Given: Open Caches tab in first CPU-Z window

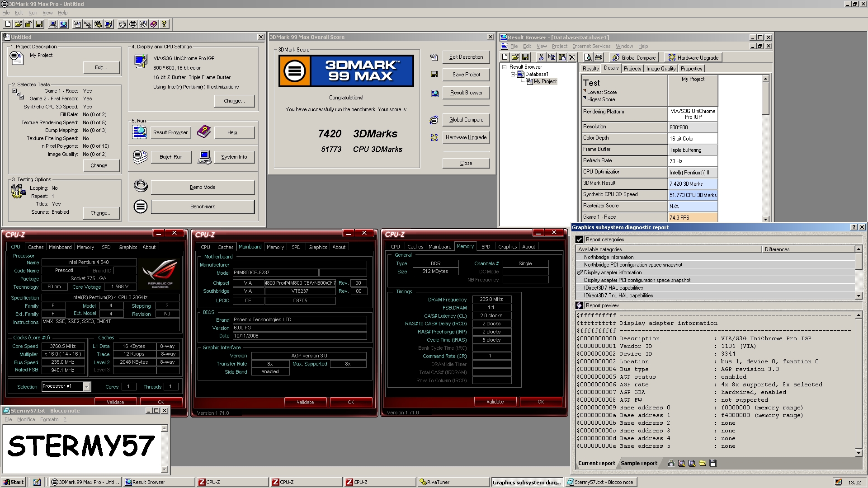Looking at the screenshot, I should [35, 247].
